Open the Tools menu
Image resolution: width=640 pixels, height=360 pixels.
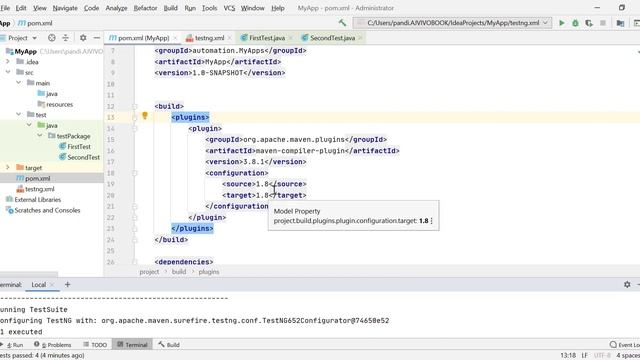pyautogui.click(x=209, y=8)
